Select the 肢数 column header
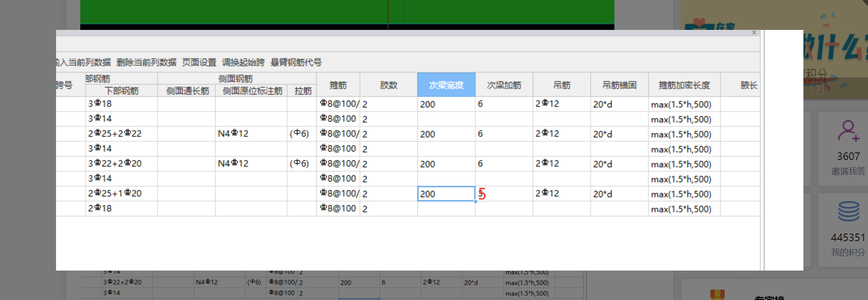The width and height of the screenshot is (868, 300). (388, 85)
